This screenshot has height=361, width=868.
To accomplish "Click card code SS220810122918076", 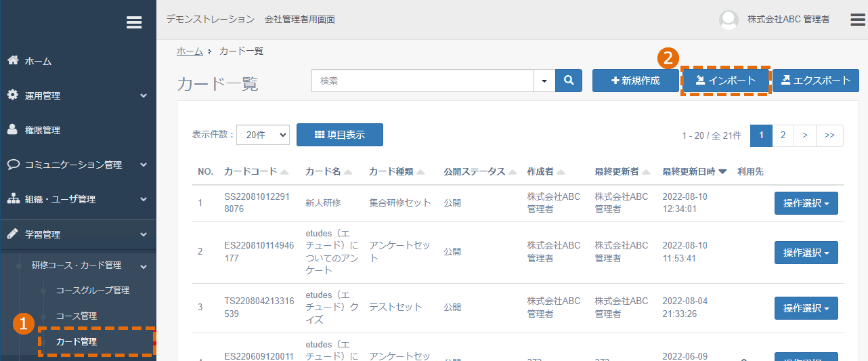I will (x=256, y=203).
